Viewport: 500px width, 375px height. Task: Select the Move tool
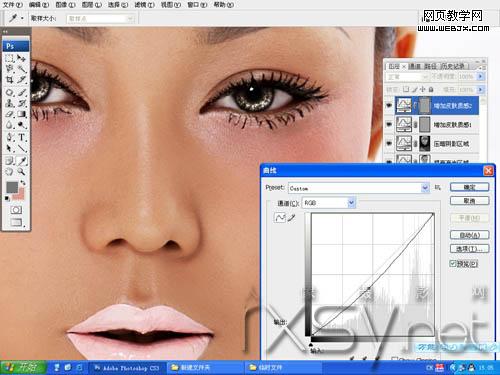pyautogui.click(x=22, y=58)
